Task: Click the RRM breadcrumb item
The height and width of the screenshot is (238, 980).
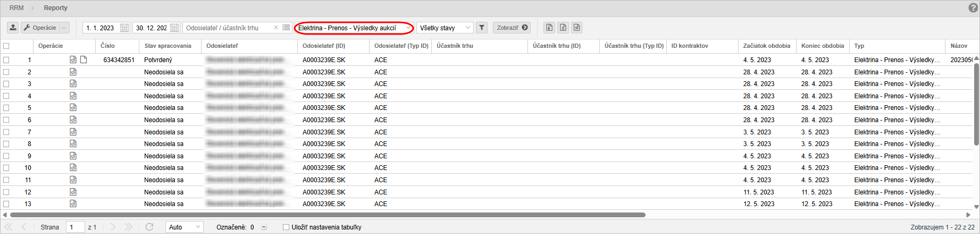Action: click(x=16, y=8)
